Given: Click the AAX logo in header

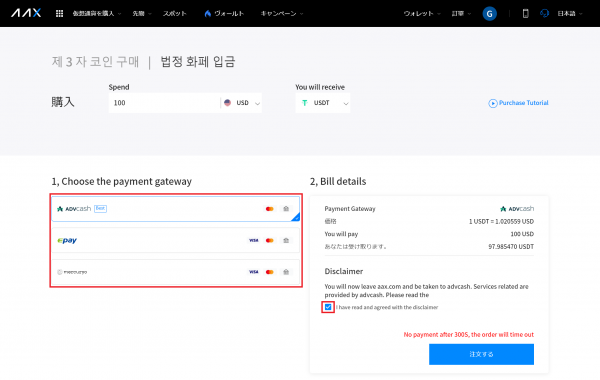Looking at the screenshot, I should tap(26, 13).
